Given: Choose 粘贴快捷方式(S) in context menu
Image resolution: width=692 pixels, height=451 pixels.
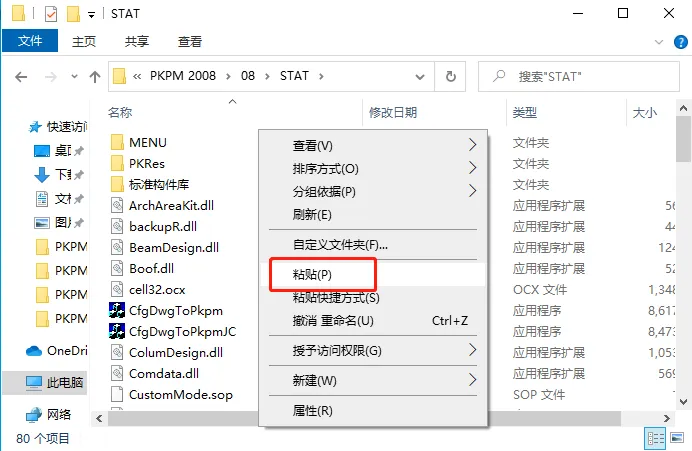Looking at the screenshot, I should click(373, 297).
